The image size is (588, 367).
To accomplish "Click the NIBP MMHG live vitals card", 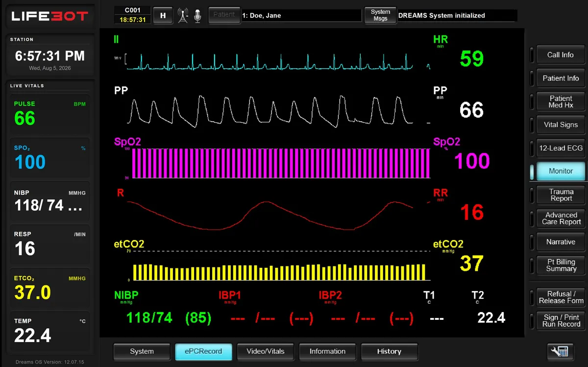I will (x=49, y=202).
